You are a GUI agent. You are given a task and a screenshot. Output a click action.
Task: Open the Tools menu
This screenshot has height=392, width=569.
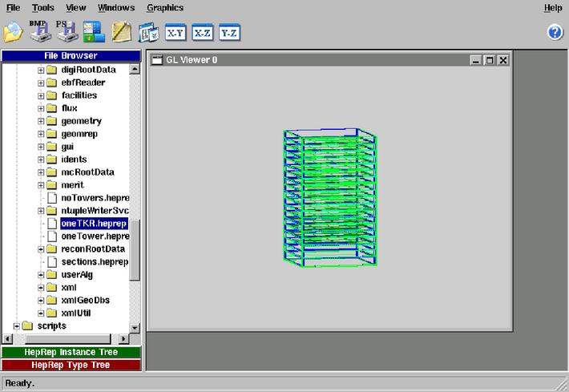pyautogui.click(x=43, y=8)
